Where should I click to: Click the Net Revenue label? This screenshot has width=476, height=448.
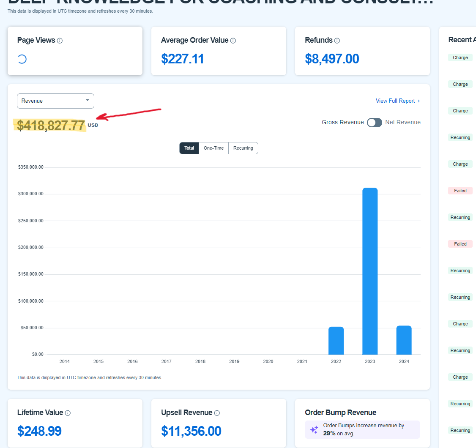point(403,122)
